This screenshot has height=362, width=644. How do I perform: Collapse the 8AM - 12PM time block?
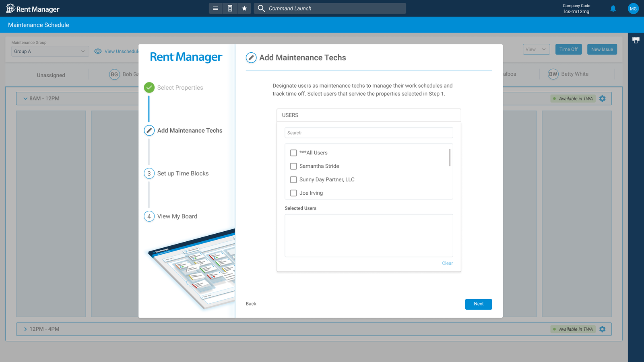(x=25, y=99)
